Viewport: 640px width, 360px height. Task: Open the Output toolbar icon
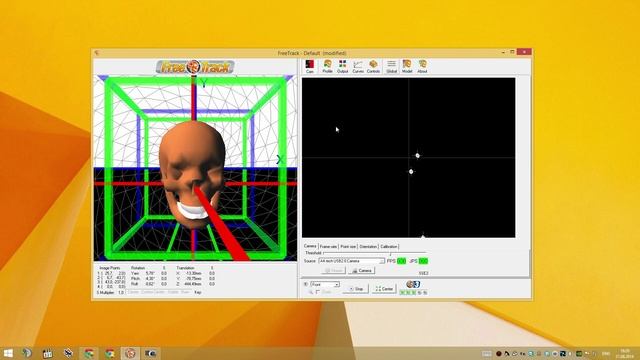tap(342, 66)
